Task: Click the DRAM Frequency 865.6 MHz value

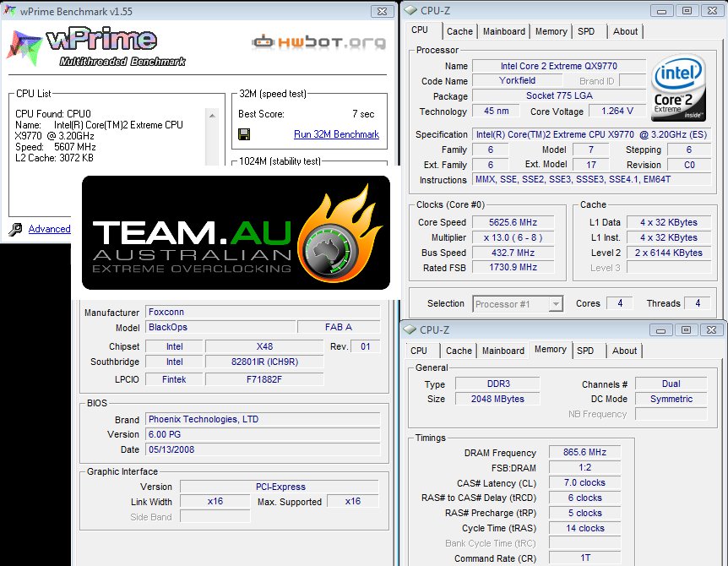Action: (584, 452)
